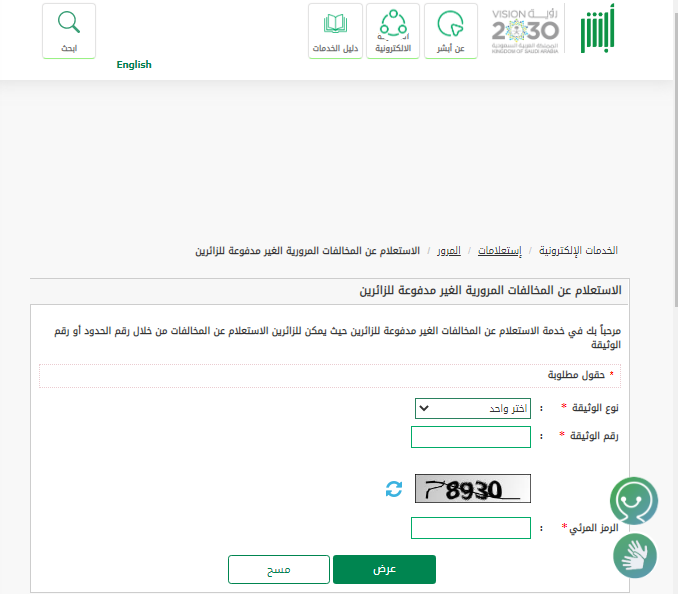Click the current page title in the breadcrumb
Screen dimensions: 678x594
coord(309,250)
